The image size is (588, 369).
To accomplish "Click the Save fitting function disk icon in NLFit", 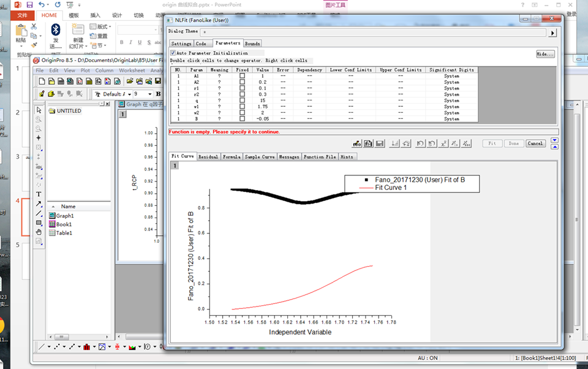I will (380, 143).
